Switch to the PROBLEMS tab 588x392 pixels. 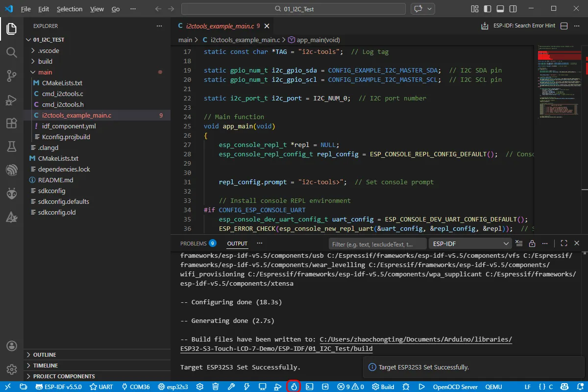pos(193,244)
